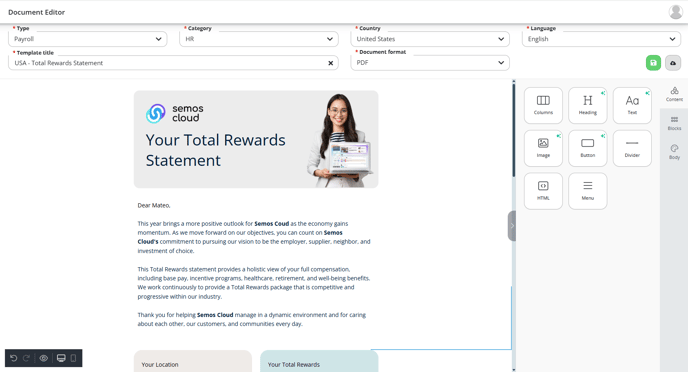Select the 'Your Total Rewards' card
This screenshot has width=688, height=372.
pyautogui.click(x=319, y=361)
